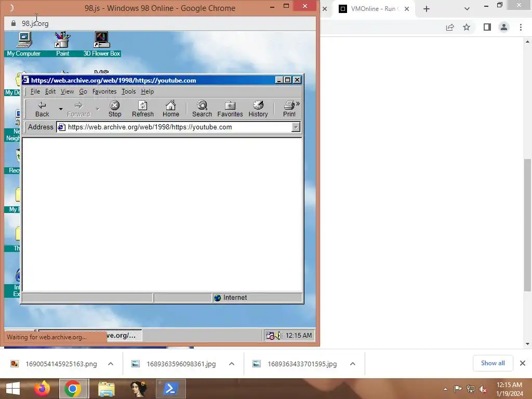This screenshot has height=399, width=532.
Task: Click the portrait app icon in taskbar
Action: click(138, 389)
